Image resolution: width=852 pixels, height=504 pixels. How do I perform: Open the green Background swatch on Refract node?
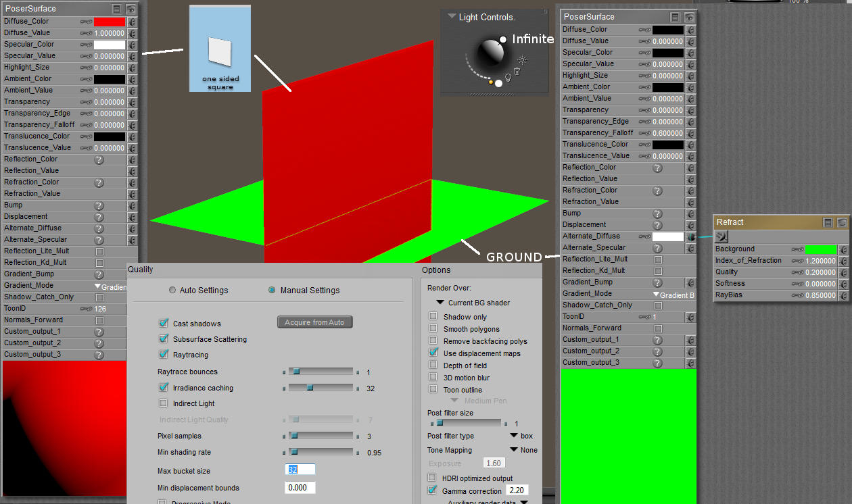pos(822,249)
